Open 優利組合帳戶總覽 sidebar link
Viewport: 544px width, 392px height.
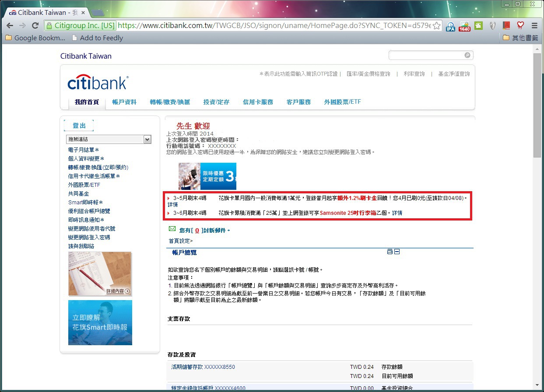pos(89,211)
